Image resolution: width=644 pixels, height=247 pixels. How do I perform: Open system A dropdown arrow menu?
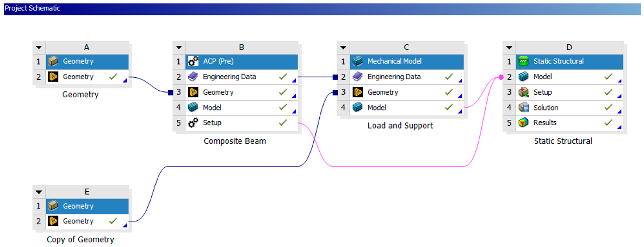click(39, 47)
